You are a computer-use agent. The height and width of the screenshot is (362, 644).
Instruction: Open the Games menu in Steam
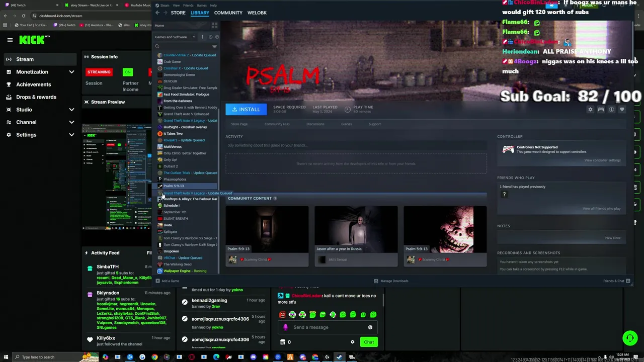202,6
